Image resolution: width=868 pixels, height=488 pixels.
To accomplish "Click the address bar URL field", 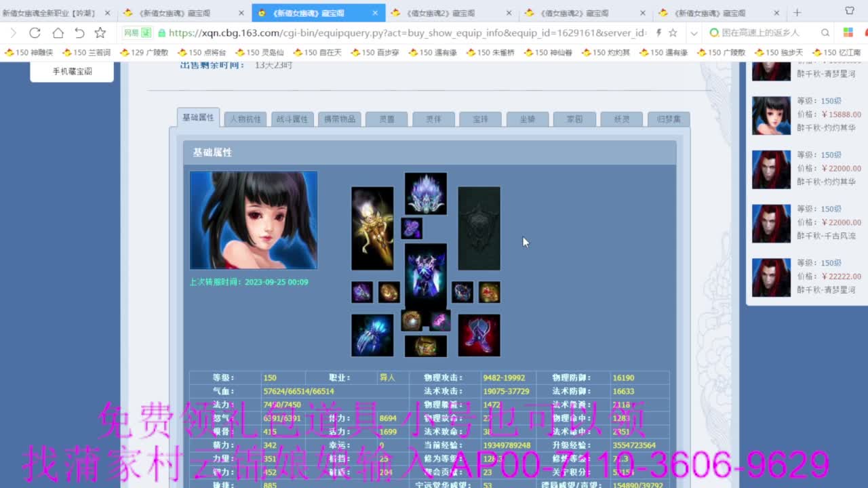I will (407, 33).
